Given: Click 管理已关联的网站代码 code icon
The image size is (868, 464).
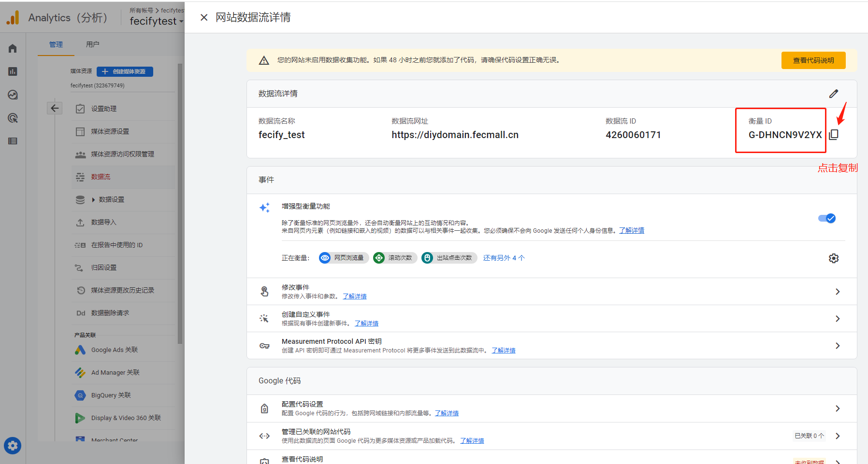Looking at the screenshot, I should click(x=264, y=436).
